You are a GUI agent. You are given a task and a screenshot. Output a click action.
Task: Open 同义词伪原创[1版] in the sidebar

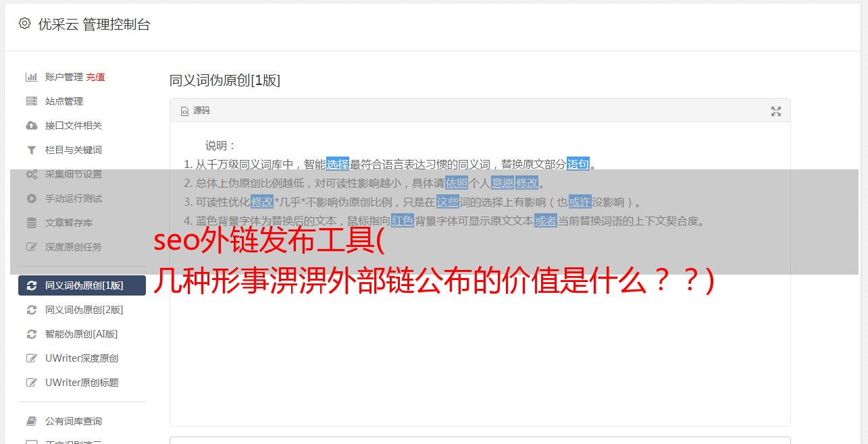pos(82,285)
